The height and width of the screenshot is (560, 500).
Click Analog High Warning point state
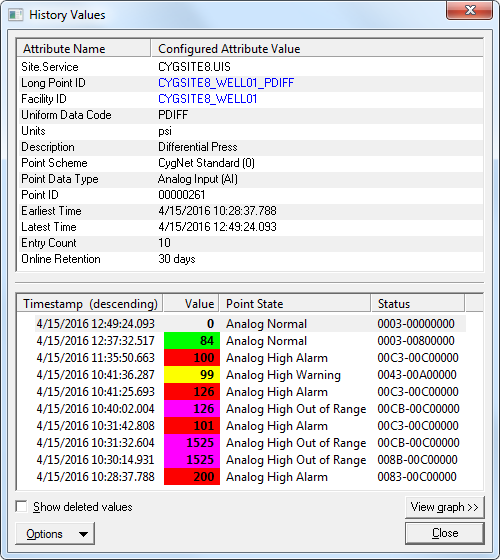click(283, 375)
